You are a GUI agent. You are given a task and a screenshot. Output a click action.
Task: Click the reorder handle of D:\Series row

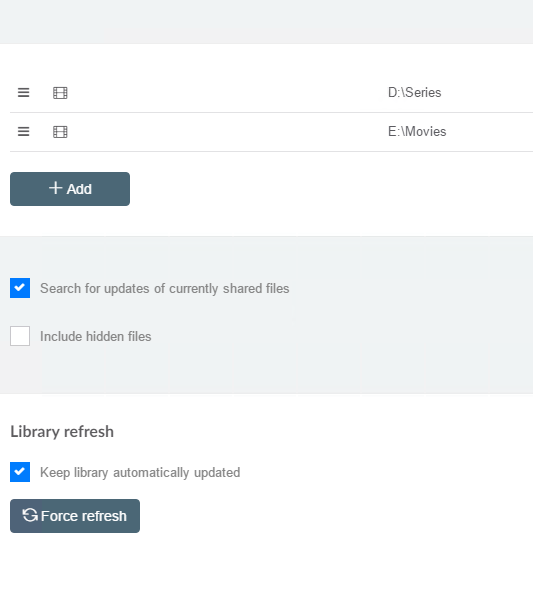24,93
